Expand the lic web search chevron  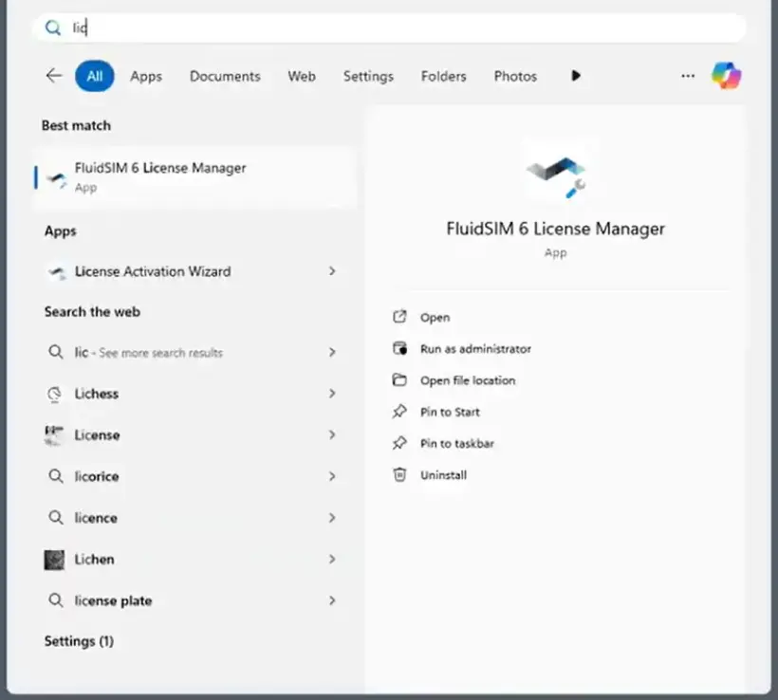(332, 352)
